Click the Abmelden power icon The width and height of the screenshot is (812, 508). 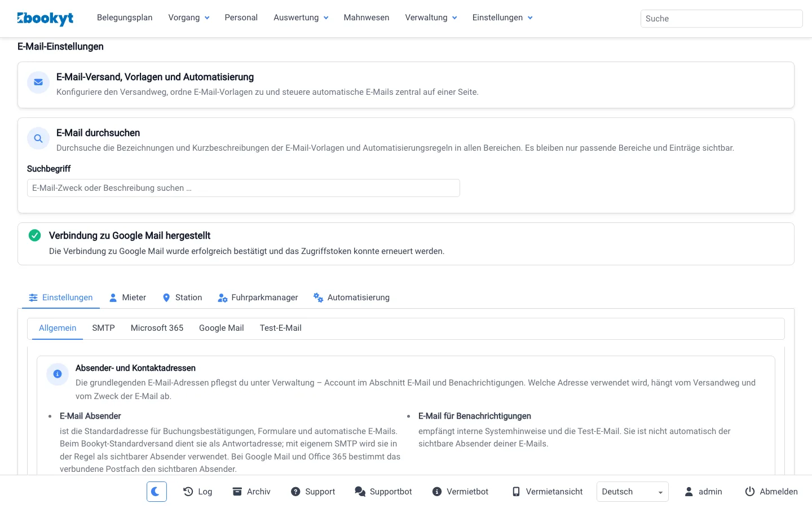(x=750, y=492)
